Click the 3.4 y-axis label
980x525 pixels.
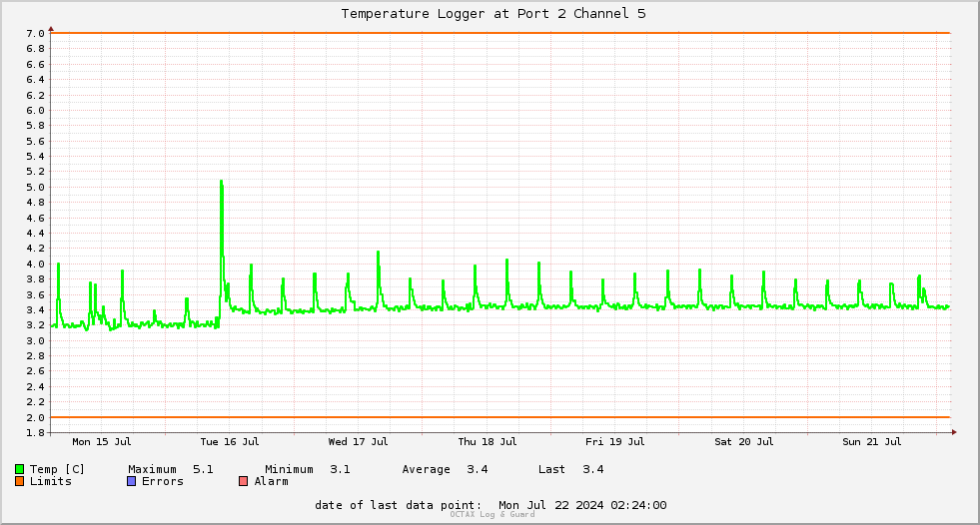tap(35, 310)
